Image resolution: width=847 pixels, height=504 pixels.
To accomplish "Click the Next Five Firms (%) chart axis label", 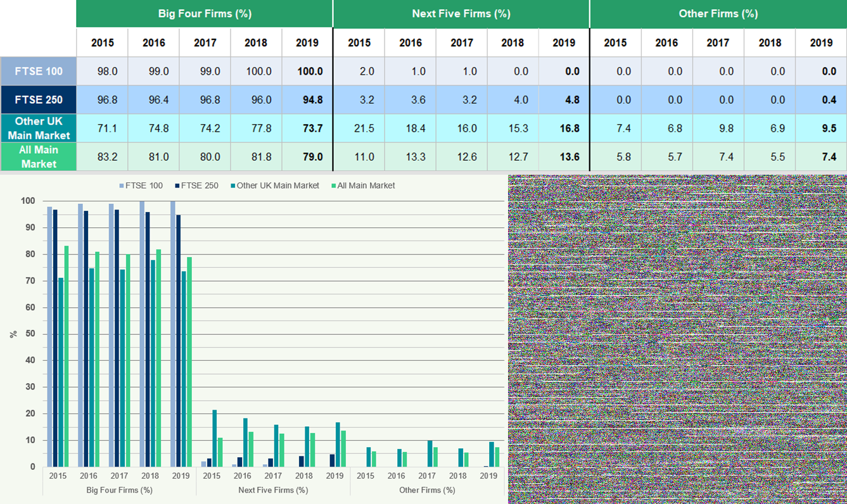I will [x=273, y=490].
